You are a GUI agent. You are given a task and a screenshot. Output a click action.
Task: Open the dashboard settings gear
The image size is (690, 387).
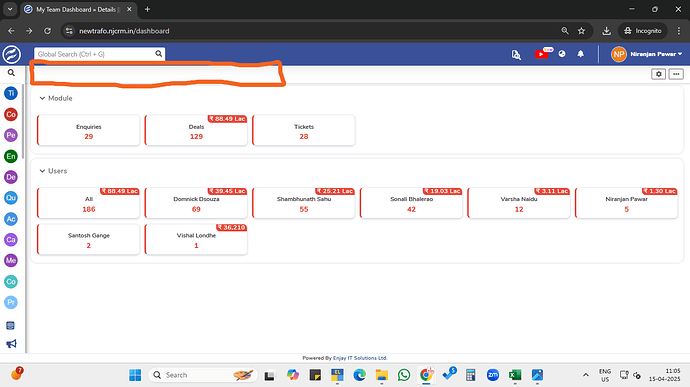click(x=658, y=74)
